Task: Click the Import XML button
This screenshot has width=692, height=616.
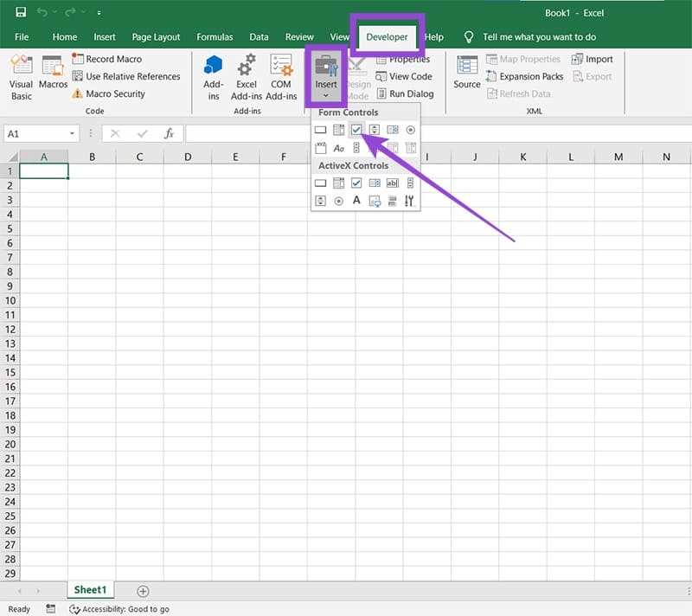Action: click(x=593, y=59)
